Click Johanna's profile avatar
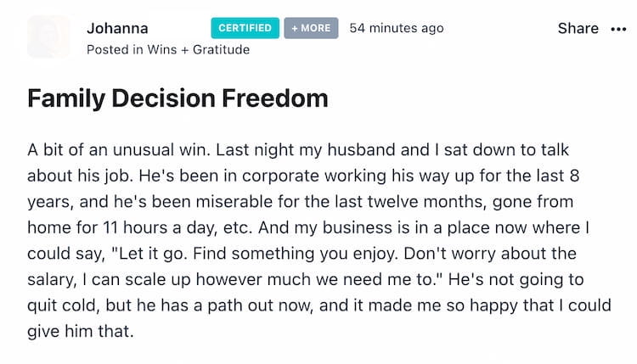This screenshot has height=364, width=637. click(x=48, y=36)
